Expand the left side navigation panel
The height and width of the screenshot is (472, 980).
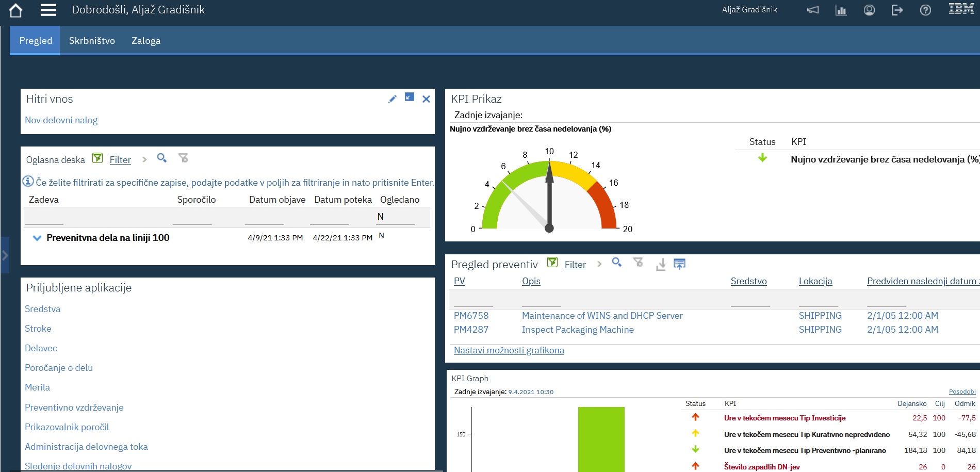coord(5,255)
